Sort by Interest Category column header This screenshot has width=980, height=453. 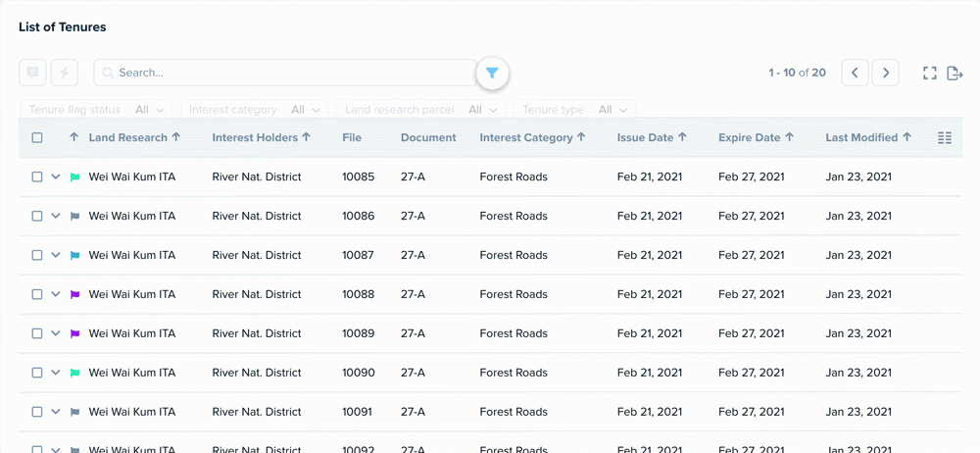point(532,137)
